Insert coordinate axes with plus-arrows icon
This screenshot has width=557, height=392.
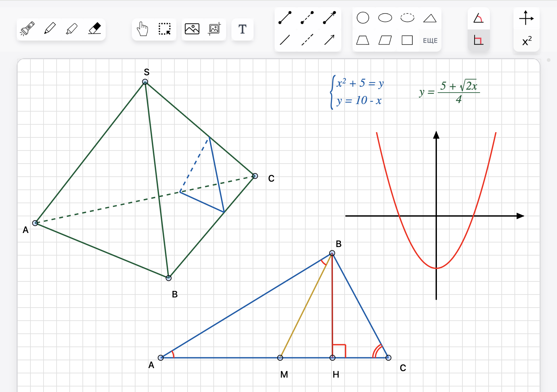pyautogui.click(x=526, y=18)
